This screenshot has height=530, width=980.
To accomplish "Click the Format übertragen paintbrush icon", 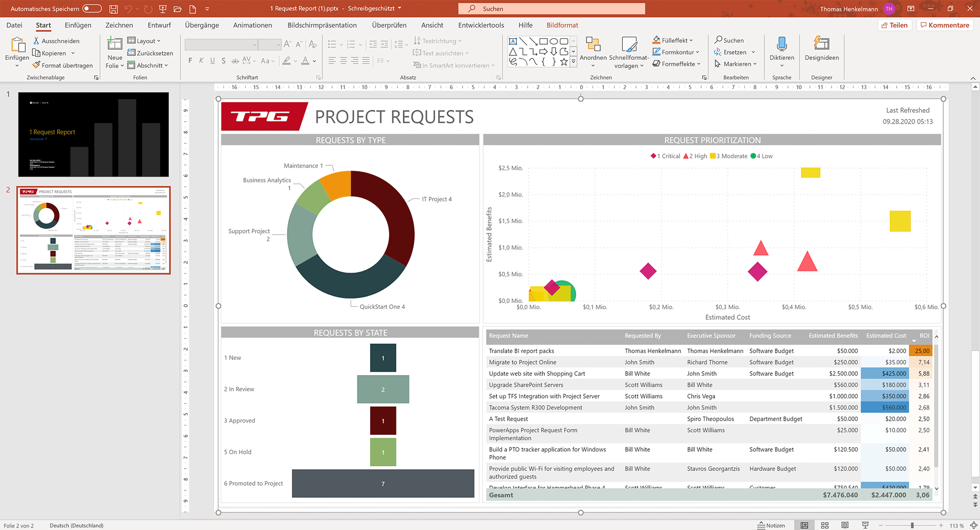I will pyautogui.click(x=35, y=65).
